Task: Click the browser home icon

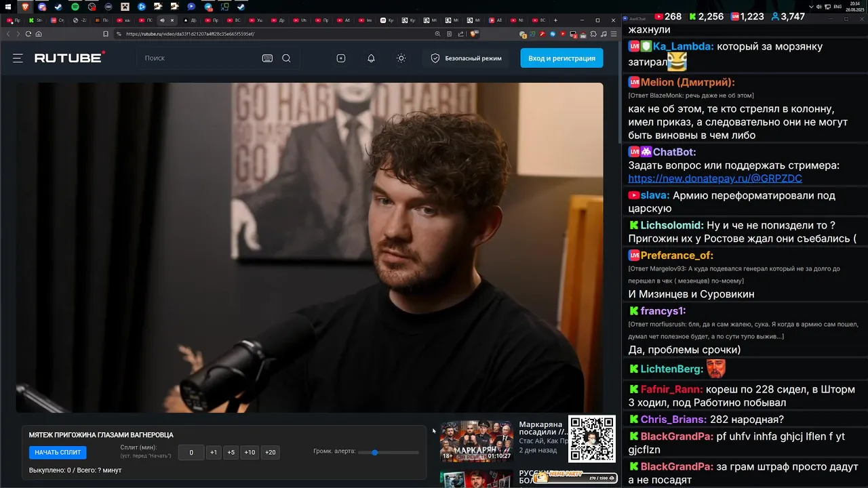Action: [x=39, y=34]
